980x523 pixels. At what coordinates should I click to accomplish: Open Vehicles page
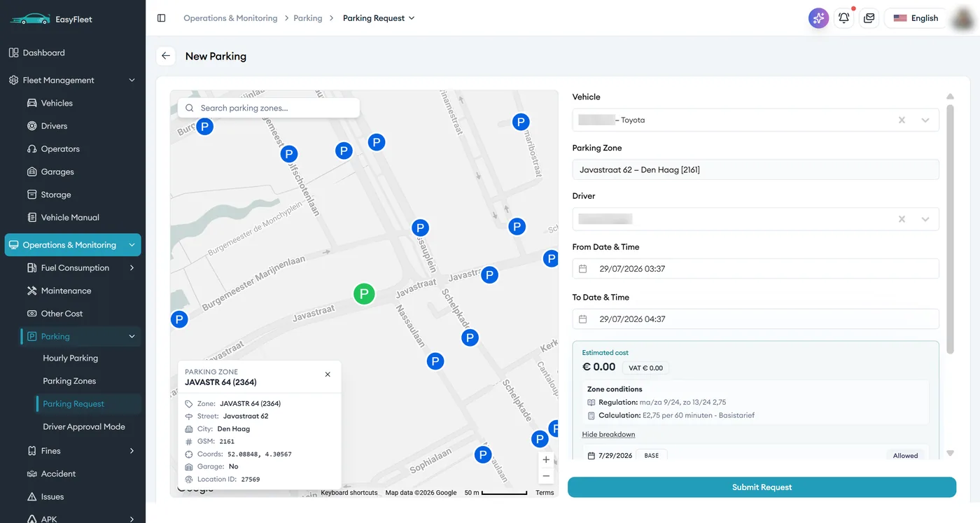coord(57,103)
